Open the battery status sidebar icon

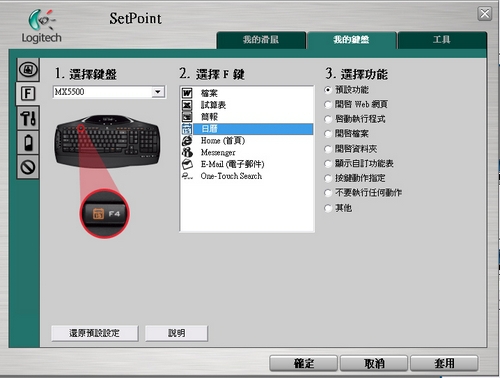coord(28,143)
